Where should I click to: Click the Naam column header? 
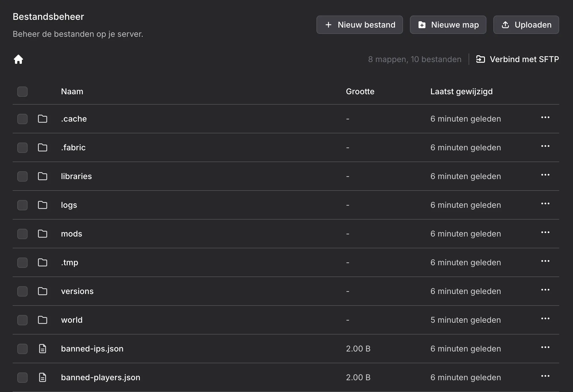coord(72,91)
